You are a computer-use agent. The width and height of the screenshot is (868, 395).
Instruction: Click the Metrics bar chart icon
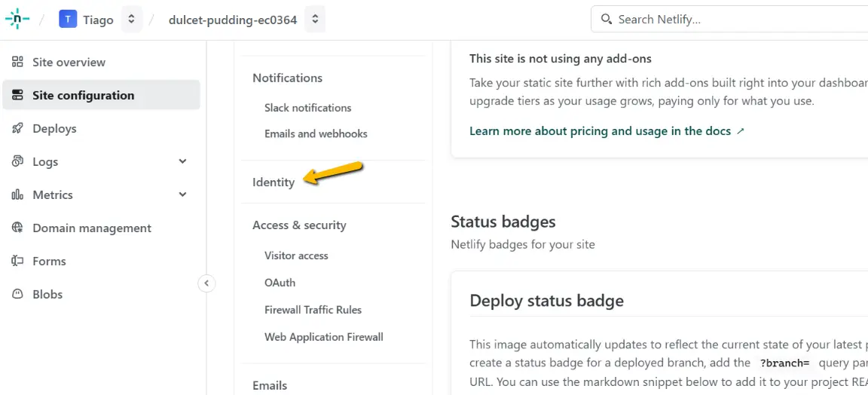(x=18, y=195)
